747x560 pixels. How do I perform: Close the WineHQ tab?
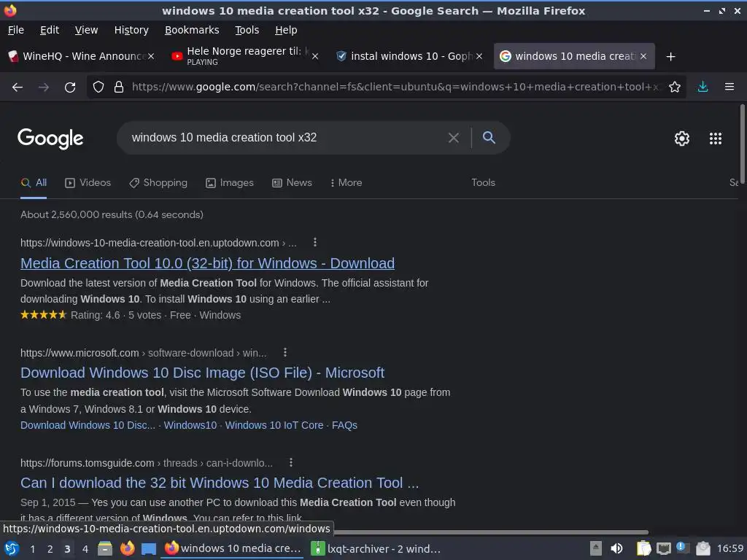[151, 56]
